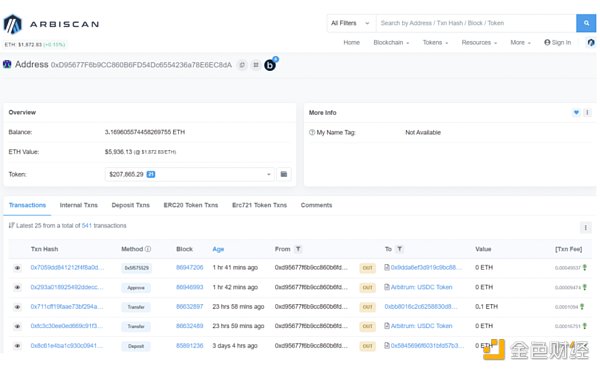This screenshot has width=600, height=371.
Task: Switch to the ERC20 Token Txns tab
Action: 191,205
